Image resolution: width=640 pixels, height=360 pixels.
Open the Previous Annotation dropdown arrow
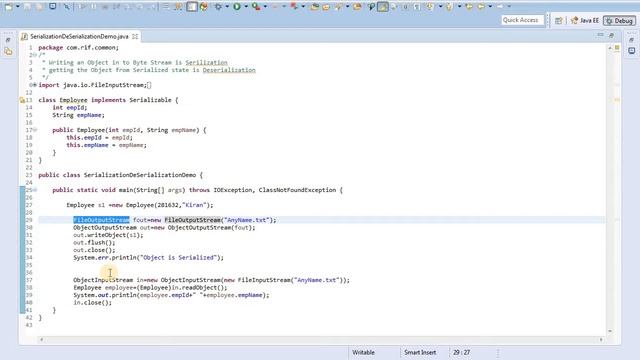tap(459, 7)
